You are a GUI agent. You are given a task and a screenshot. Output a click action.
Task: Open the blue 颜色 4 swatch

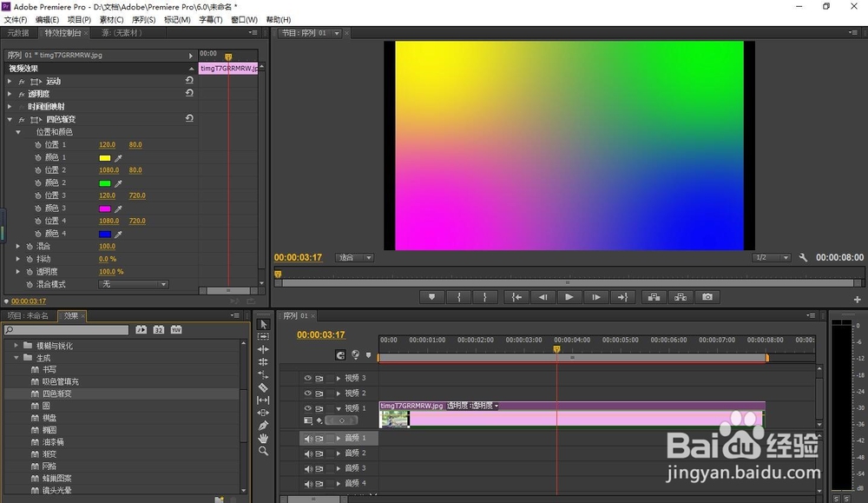105,235
